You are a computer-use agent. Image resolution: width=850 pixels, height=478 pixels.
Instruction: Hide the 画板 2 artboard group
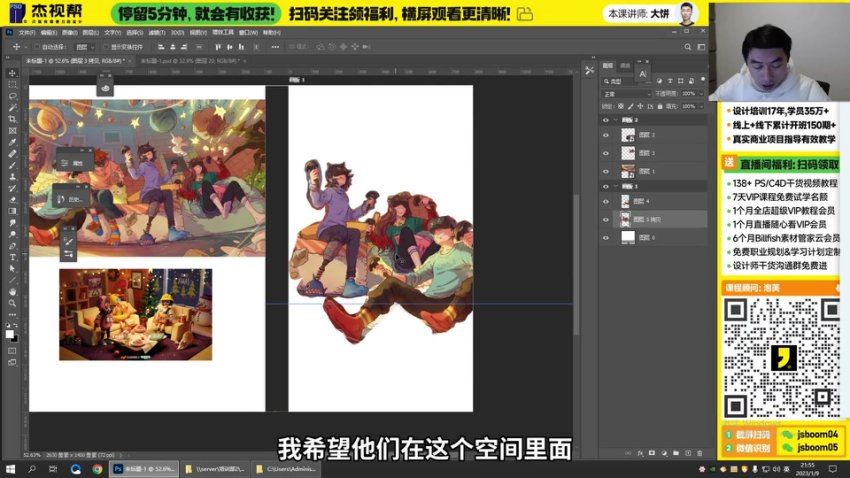click(x=606, y=120)
